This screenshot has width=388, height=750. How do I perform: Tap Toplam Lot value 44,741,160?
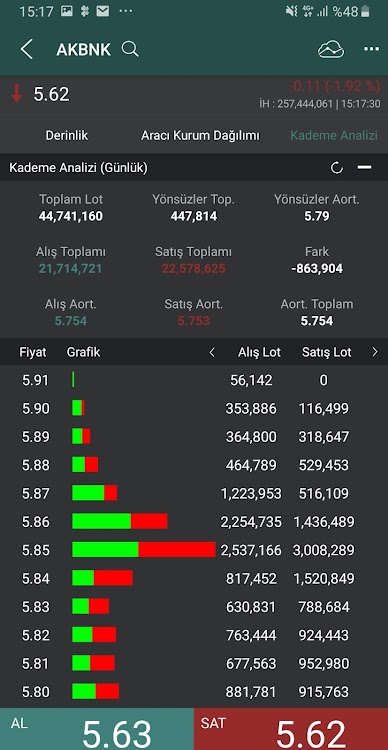click(x=71, y=216)
